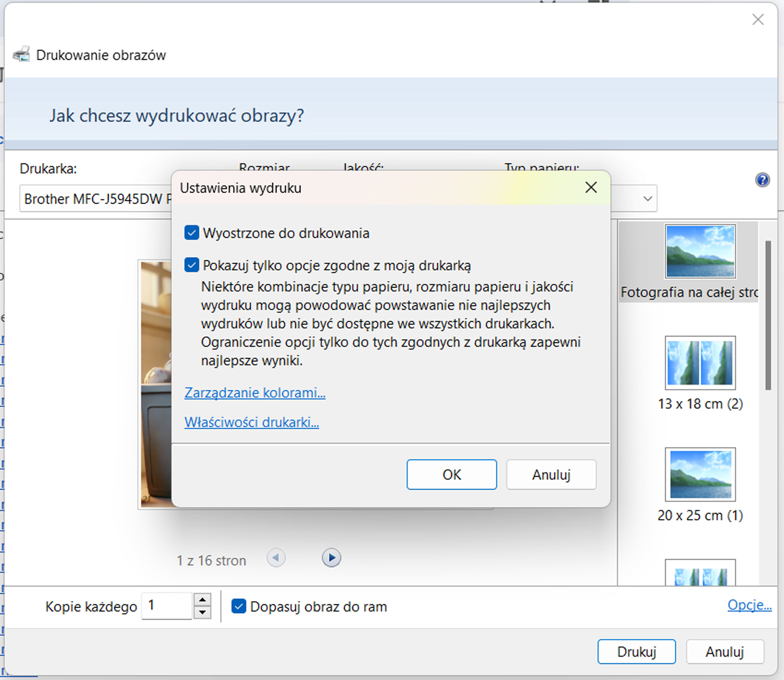Select full page photo layout thumbnail
784x680 pixels.
[x=700, y=251]
